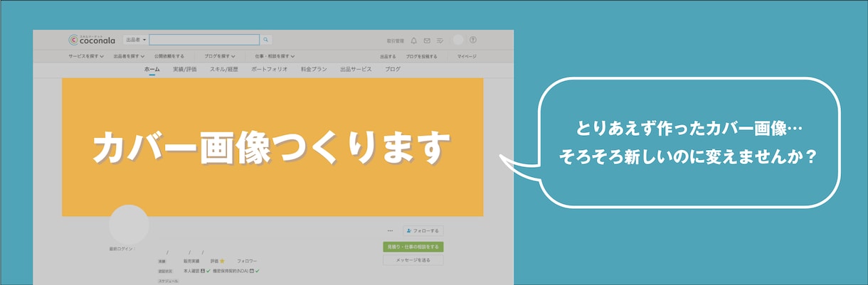Expand the 仕事・相談を探す menu
This screenshot has height=285, width=868.
click(275, 56)
